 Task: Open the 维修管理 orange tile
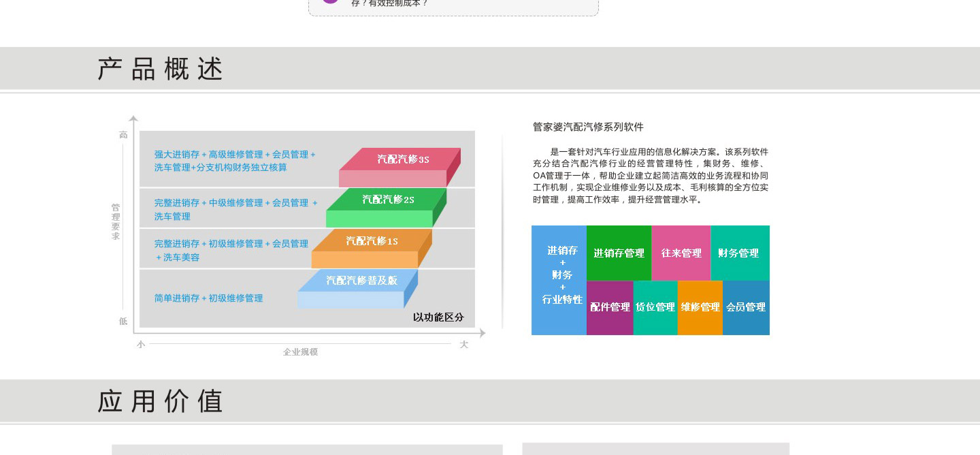pyautogui.click(x=700, y=308)
